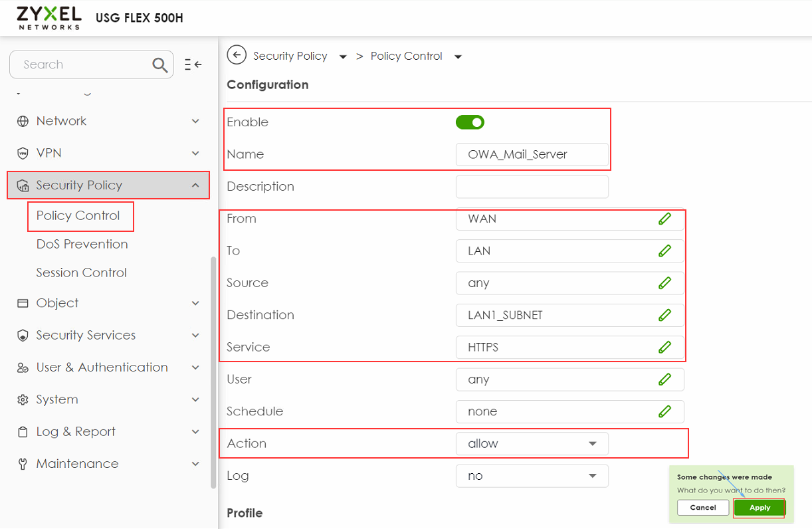This screenshot has width=812, height=529.
Task: Click the edit pencil next to Source any
Action: click(665, 282)
